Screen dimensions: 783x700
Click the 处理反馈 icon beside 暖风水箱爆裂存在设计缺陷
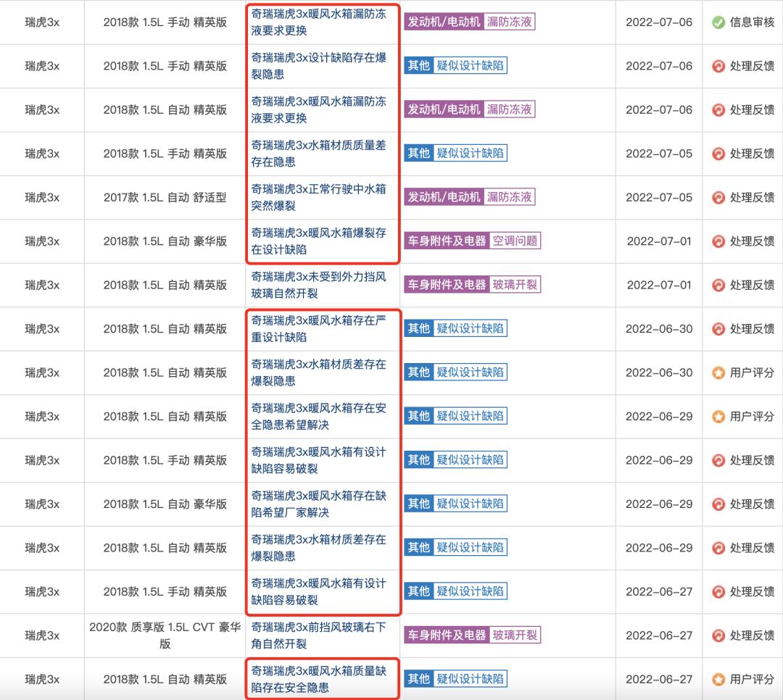720,241
